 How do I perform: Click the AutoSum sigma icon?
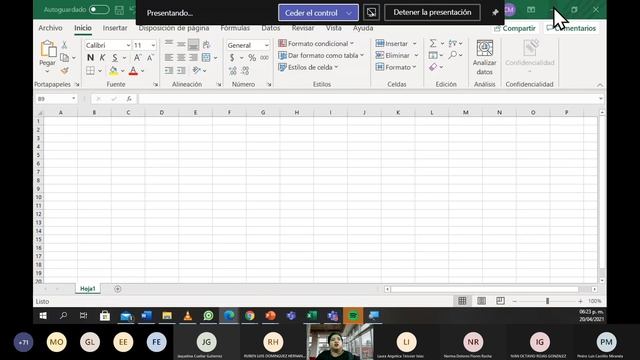433,43
